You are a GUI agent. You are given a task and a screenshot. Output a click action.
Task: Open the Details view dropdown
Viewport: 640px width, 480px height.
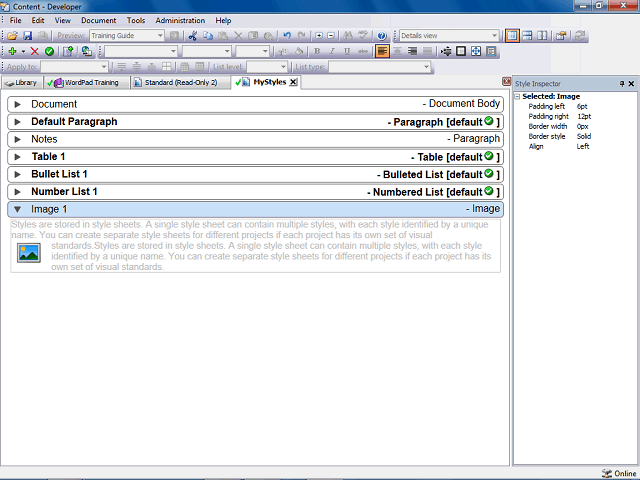pos(494,36)
